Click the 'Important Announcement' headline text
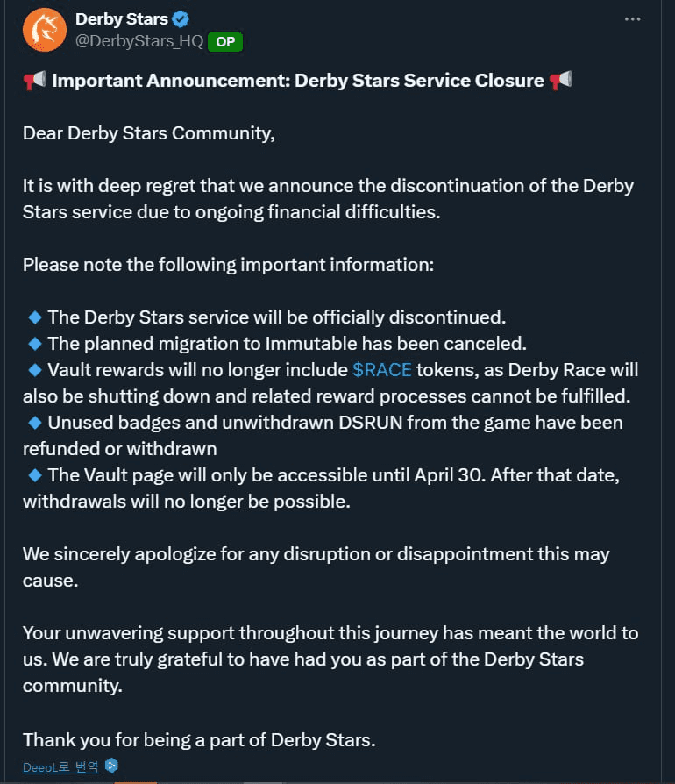This screenshot has height=784, width=675. point(298,81)
